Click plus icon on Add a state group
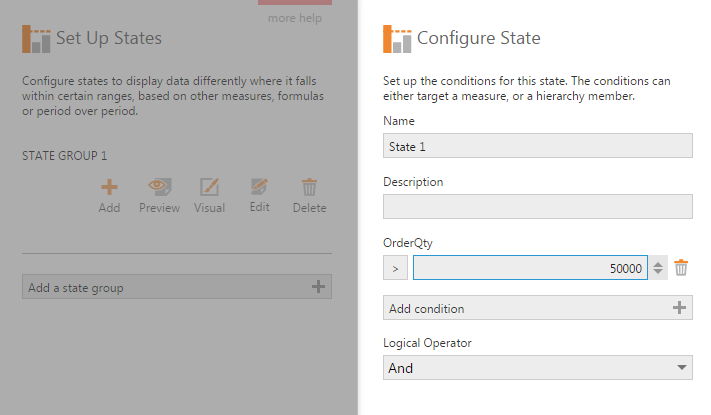The image size is (711, 415). (318, 287)
